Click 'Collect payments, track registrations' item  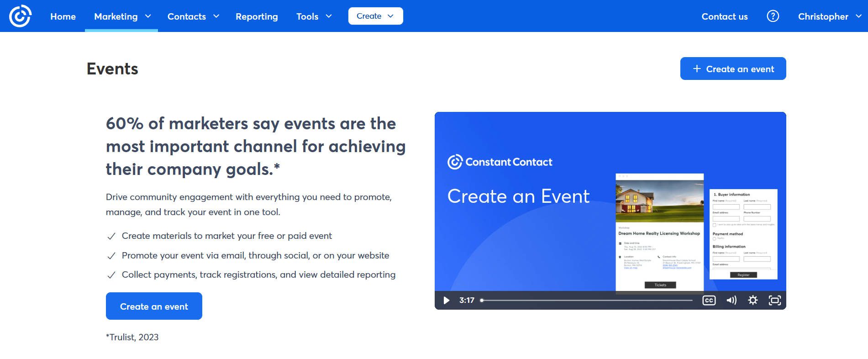pyautogui.click(x=258, y=275)
